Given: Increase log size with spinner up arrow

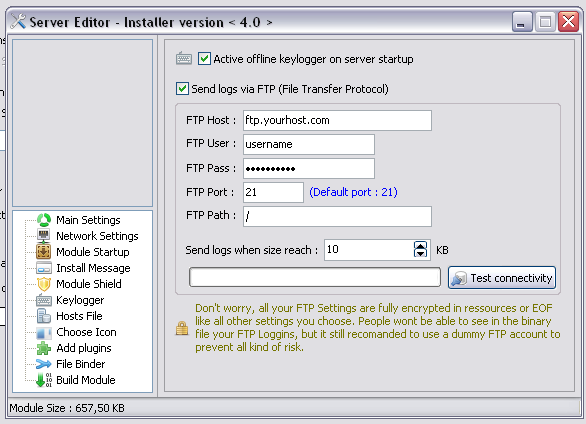Looking at the screenshot, I should [x=420, y=246].
